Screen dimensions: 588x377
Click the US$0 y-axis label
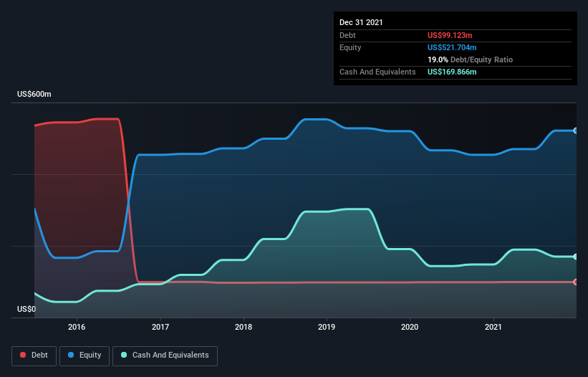click(26, 309)
